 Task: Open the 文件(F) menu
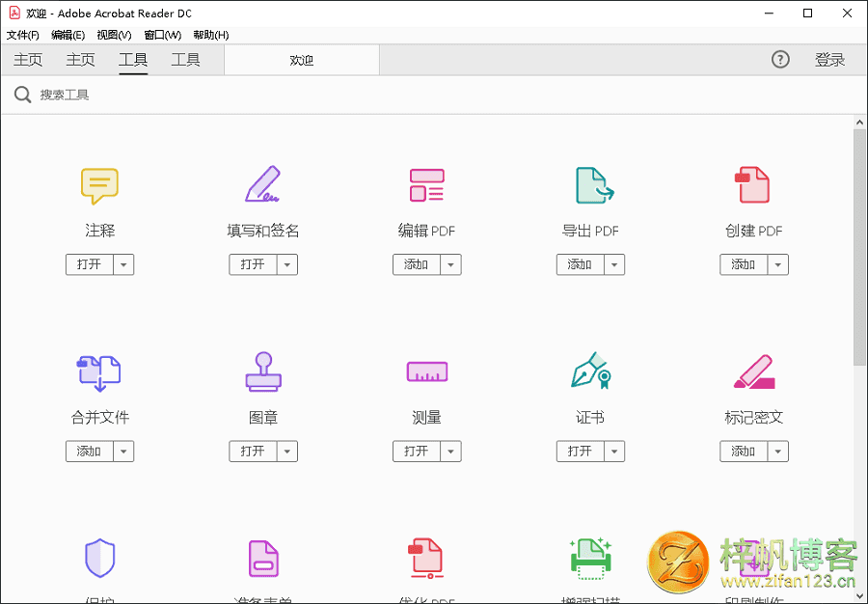point(23,35)
